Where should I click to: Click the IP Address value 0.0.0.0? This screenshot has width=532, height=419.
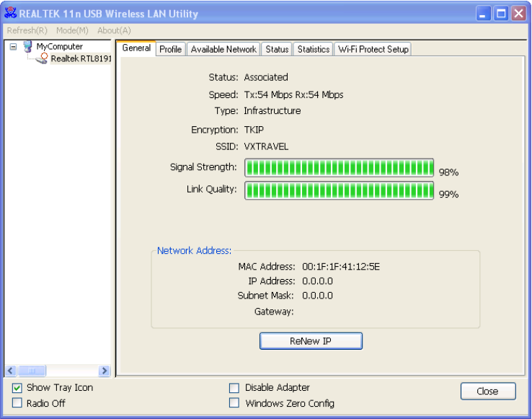317,281
